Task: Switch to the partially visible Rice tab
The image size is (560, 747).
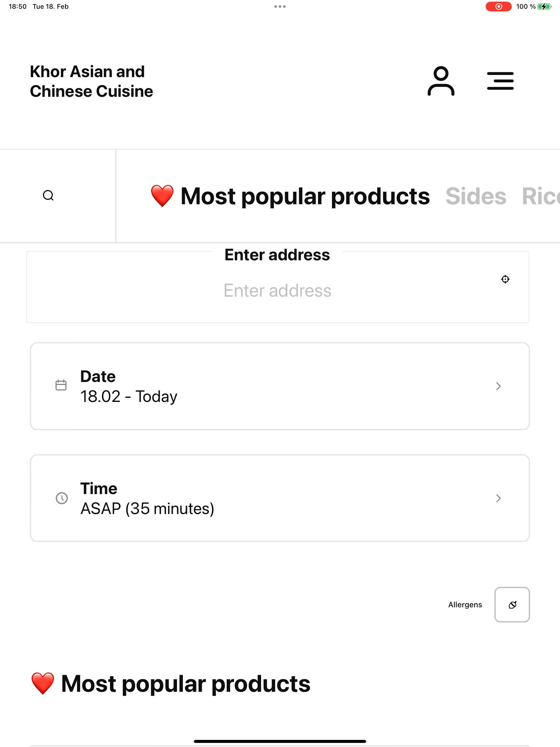Action: (541, 196)
